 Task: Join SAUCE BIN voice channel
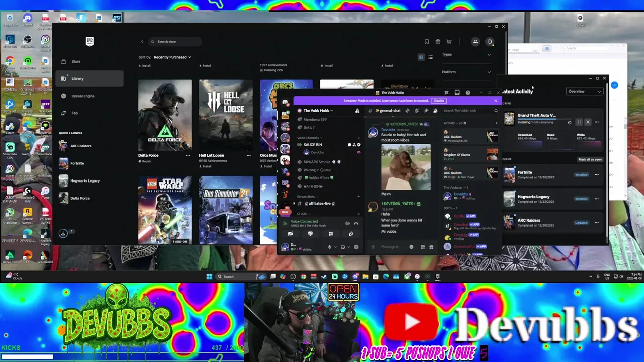[x=313, y=145]
